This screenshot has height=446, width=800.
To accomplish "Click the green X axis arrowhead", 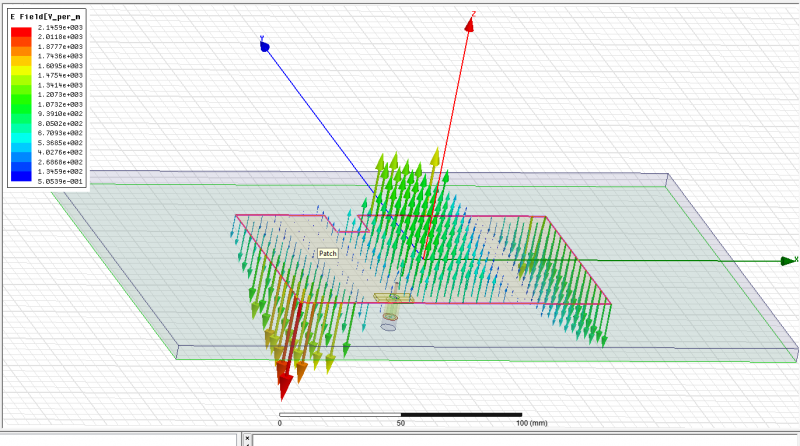I will coord(788,261).
